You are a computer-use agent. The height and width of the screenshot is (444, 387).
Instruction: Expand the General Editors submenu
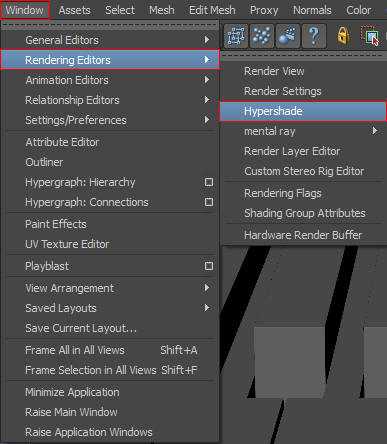coord(207,40)
